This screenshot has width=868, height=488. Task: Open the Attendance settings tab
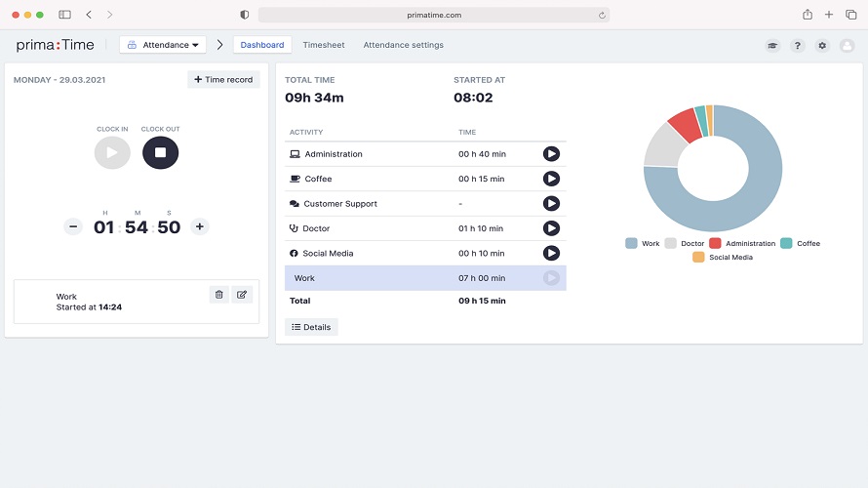point(403,45)
